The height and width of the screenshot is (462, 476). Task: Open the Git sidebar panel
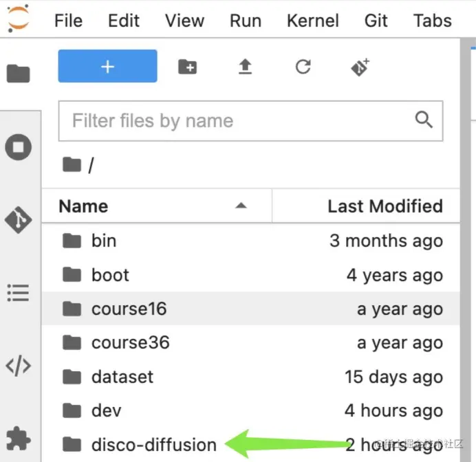(18, 220)
